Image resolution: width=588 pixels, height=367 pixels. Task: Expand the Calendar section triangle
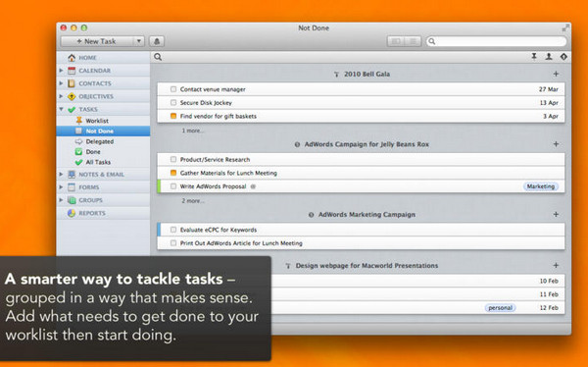click(x=61, y=71)
